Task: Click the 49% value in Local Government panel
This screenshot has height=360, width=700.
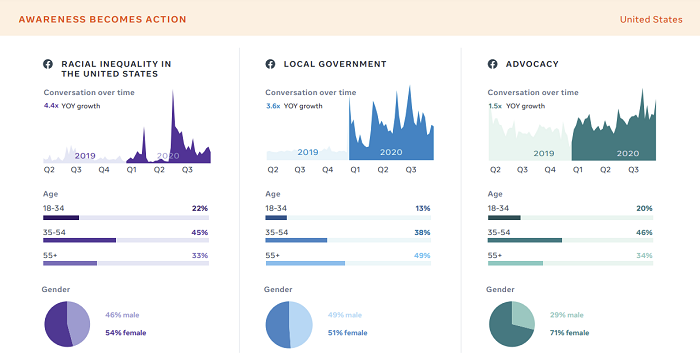Action: 422,255
